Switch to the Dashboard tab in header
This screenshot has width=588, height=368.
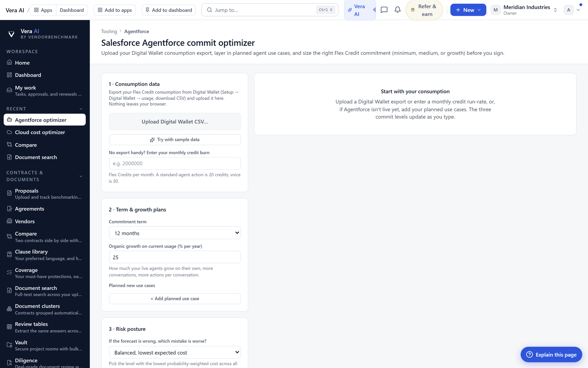point(72,10)
